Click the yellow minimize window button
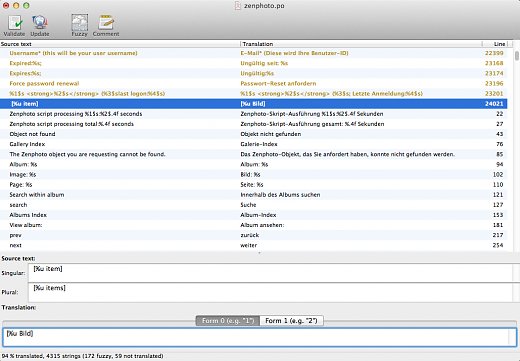This screenshot has width=520, height=361. tap(16, 5)
